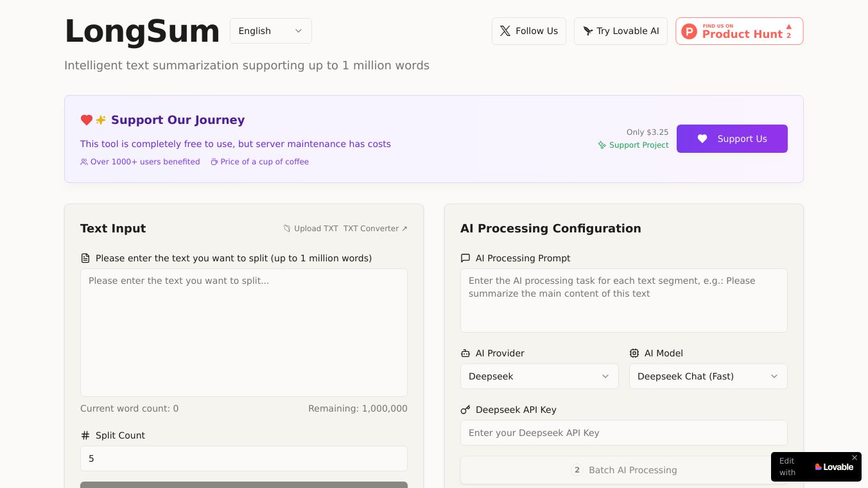Click the X logo in Follow Us
The height and width of the screenshot is (488, 868).
tap(505, 31)
